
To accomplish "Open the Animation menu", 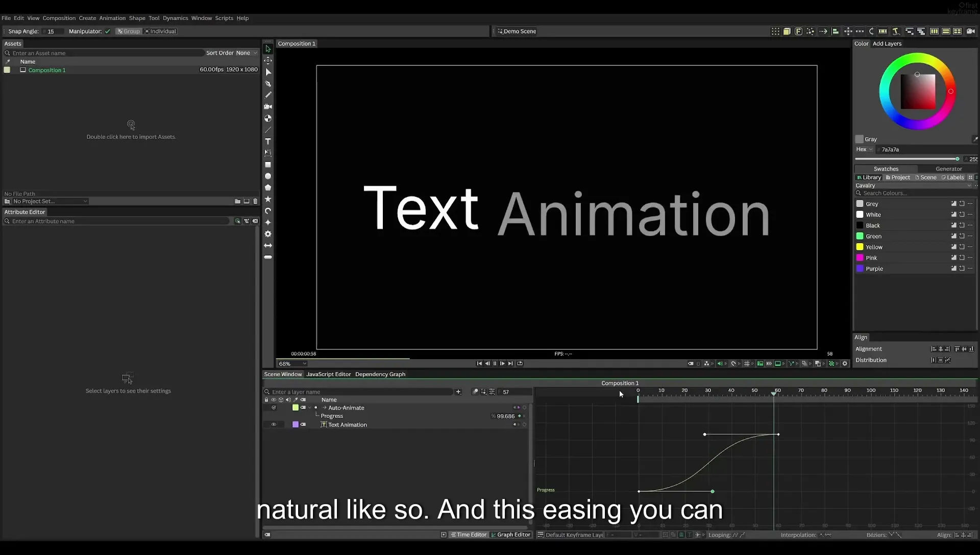I will coord(112,18).
